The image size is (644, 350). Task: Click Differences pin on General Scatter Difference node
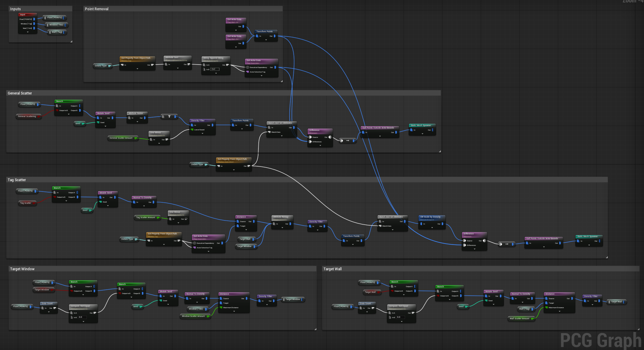click(x=310, y=142)
